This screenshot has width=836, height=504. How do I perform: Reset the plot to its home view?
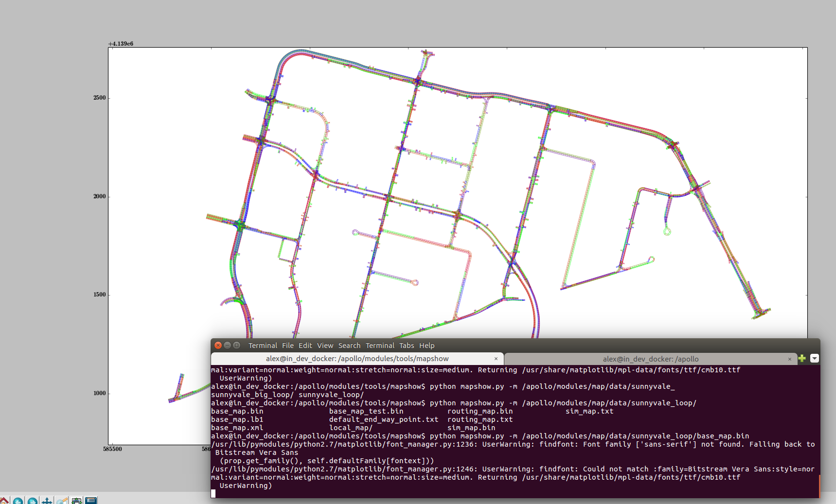[4, 501]
